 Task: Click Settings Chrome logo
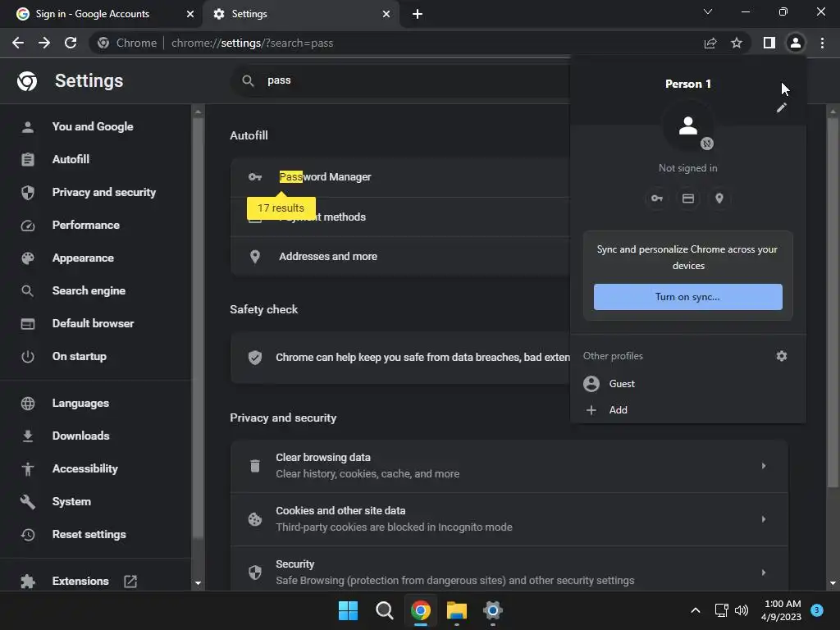(27, 81)
